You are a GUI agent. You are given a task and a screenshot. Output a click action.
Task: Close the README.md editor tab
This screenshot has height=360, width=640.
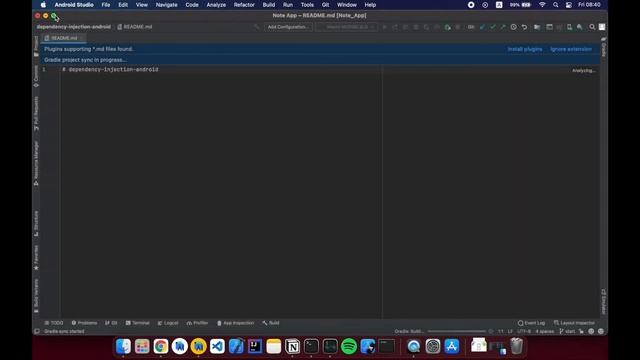click(x=81, y=38)
